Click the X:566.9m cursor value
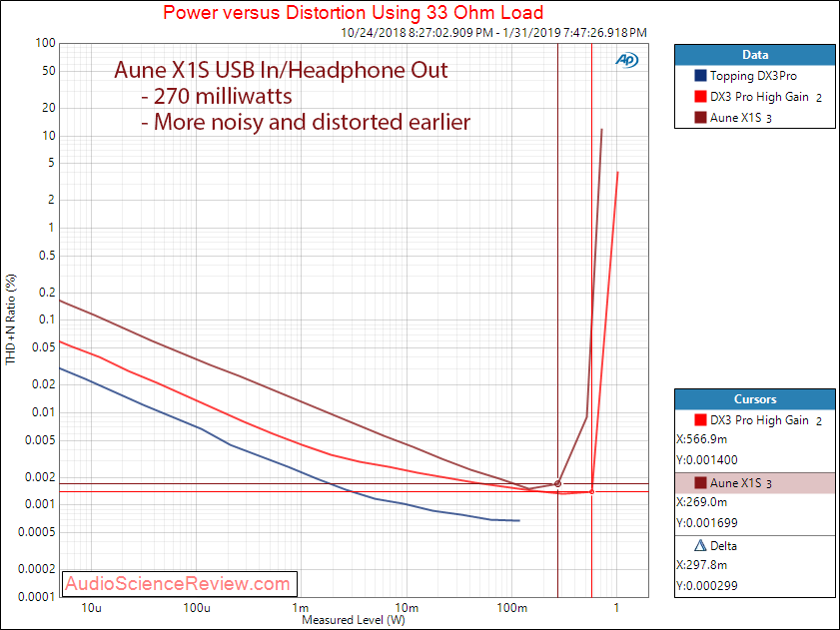840x630 pixels. click(702, 439)
